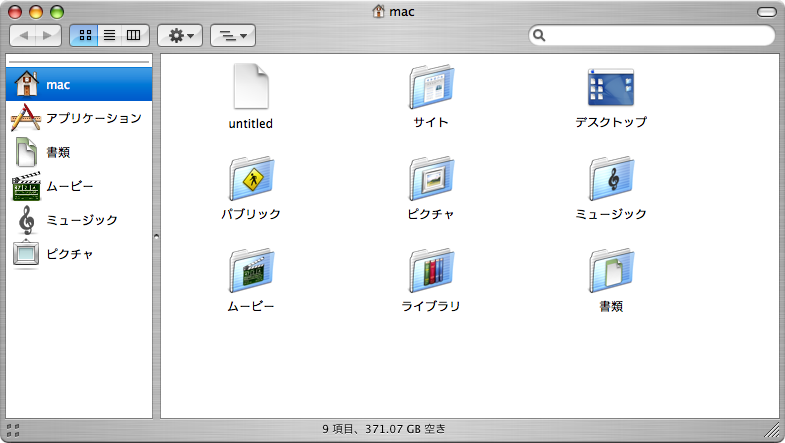Click the sidebar divider handle dot
Viewport: 785px width, 443px height.
click(156, 236)
